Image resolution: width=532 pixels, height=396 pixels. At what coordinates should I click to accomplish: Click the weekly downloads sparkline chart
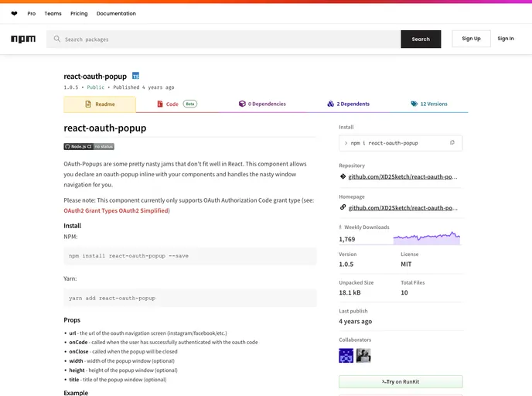pos(427,238)
